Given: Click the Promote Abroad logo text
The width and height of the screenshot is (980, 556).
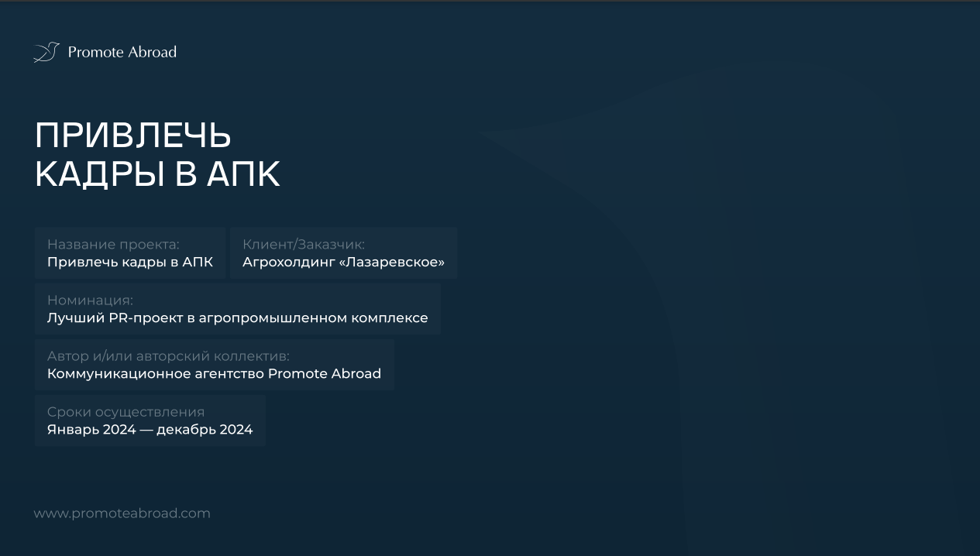Looking at the screenshot, I should tap(122, 52).
